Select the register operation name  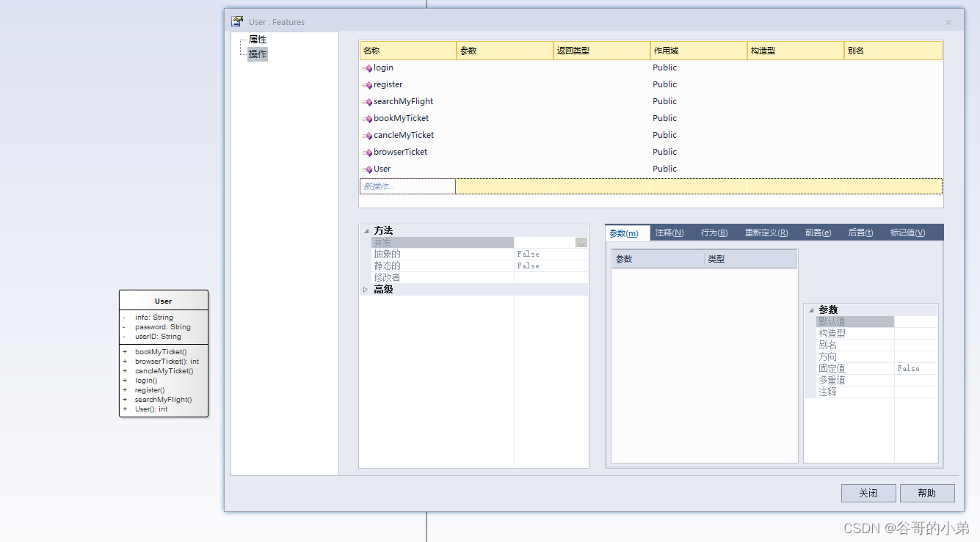point(388,84)
